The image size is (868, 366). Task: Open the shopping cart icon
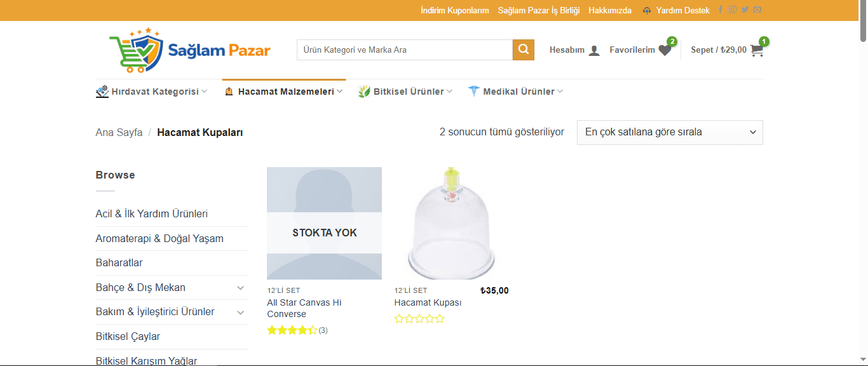[757, 50]
